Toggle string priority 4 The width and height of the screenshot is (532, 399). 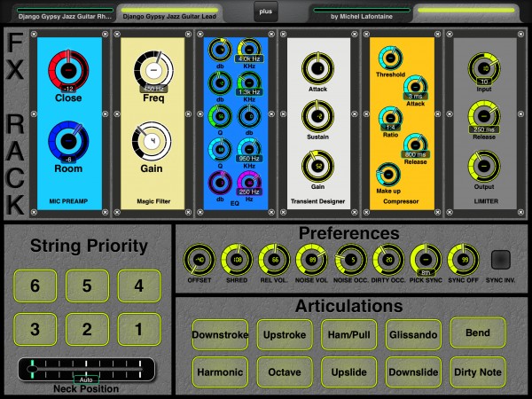[x=139, y=286]
